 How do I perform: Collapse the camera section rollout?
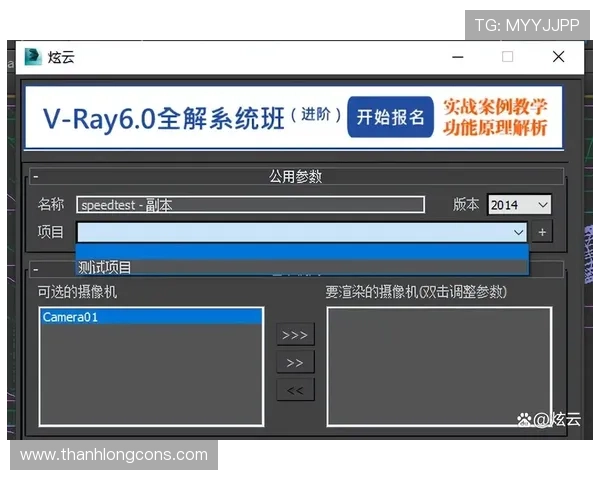pos(36,269)
